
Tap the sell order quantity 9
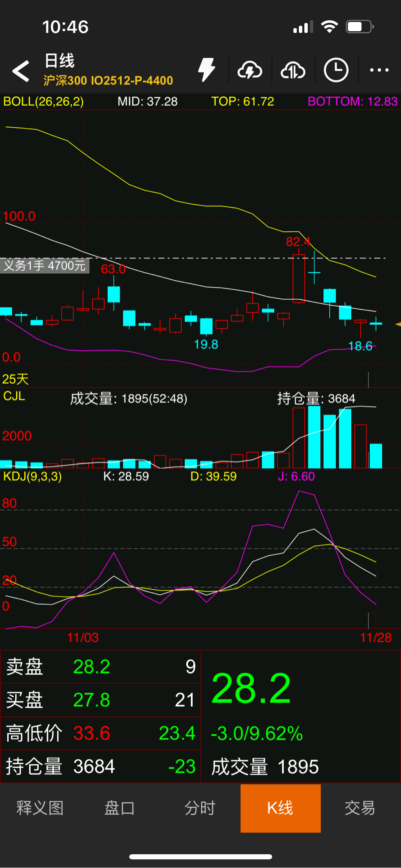click(191, 667)
